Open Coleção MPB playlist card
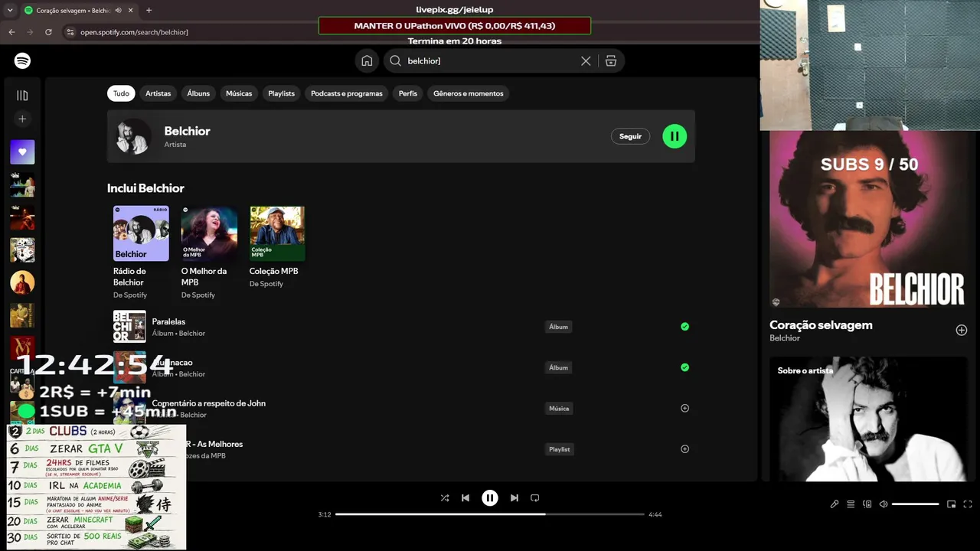 [277, 247]
